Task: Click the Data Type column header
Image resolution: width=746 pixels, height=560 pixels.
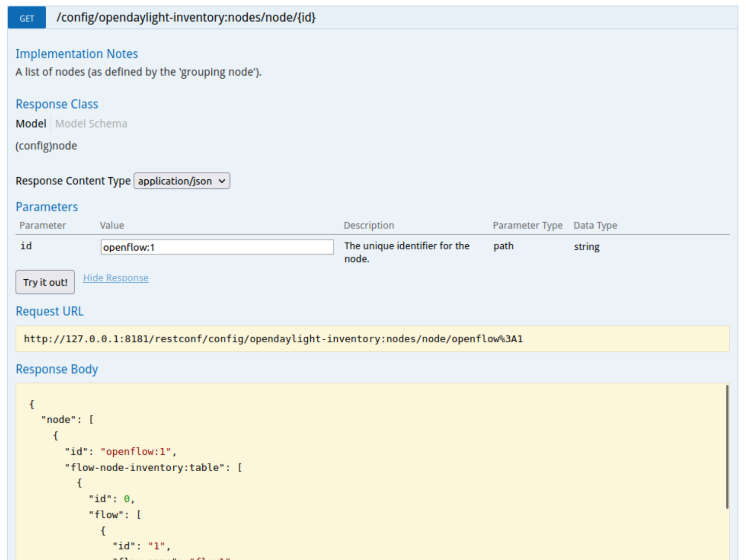Action: 595,225
